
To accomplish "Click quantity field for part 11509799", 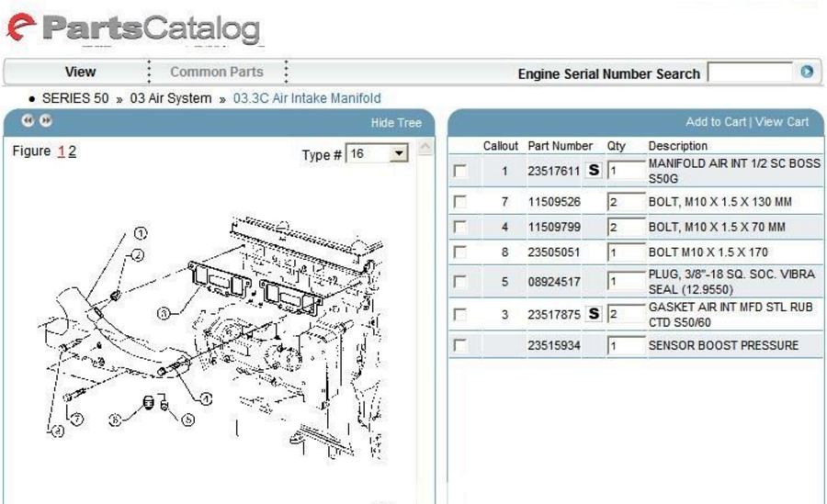I will tap(626, 228).
